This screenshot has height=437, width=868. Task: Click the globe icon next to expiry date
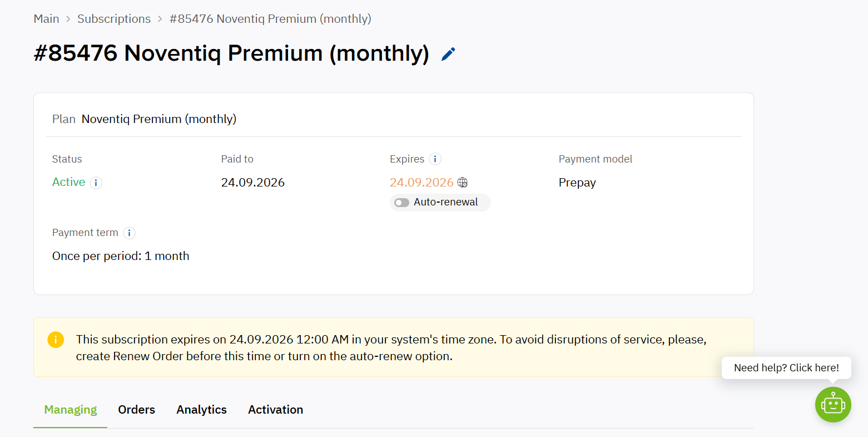coord(463,183)
